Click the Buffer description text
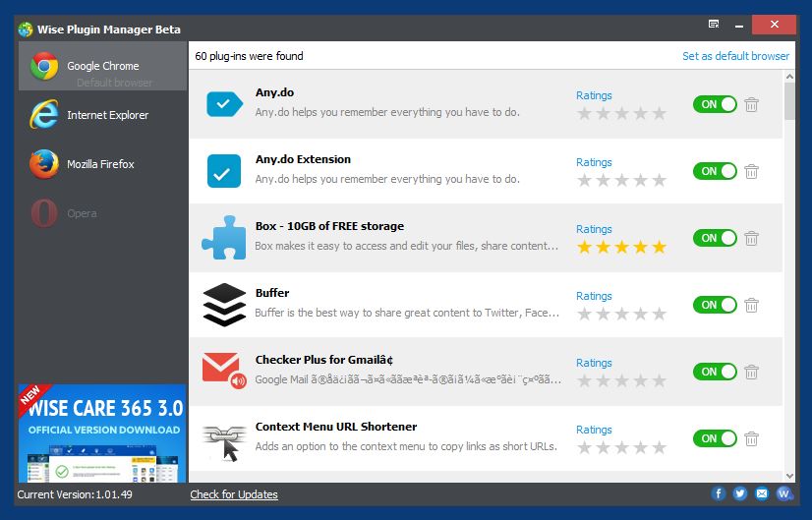The image size is (812, 520). (x=407, y=313)
